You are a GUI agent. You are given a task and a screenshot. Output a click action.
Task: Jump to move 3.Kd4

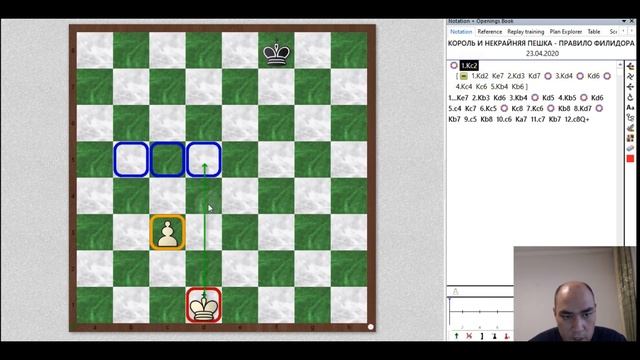564,76
